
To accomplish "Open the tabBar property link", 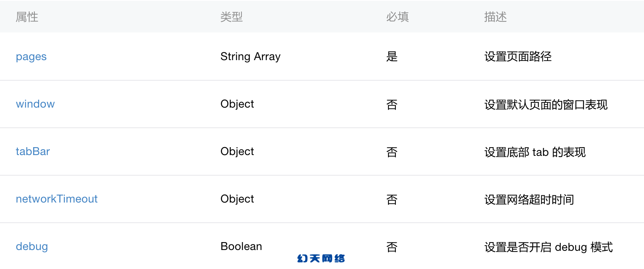I will pos(33,152).
